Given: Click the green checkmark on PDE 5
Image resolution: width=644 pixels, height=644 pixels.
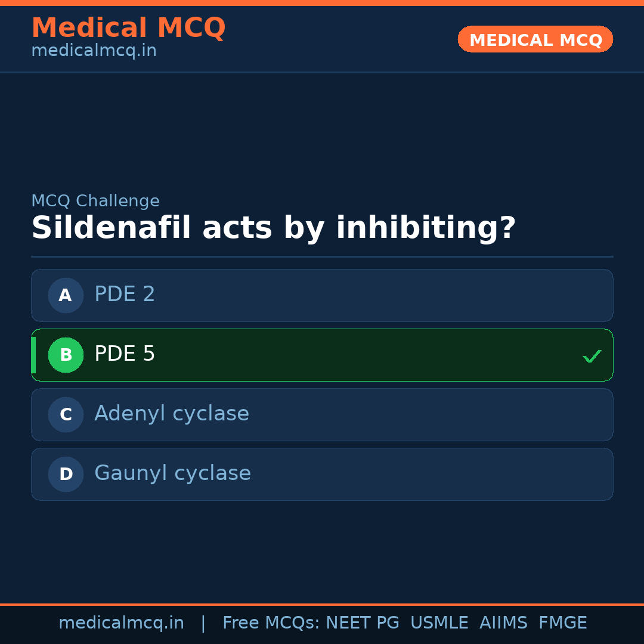Looking at the screenshot, I should (592, 357).
